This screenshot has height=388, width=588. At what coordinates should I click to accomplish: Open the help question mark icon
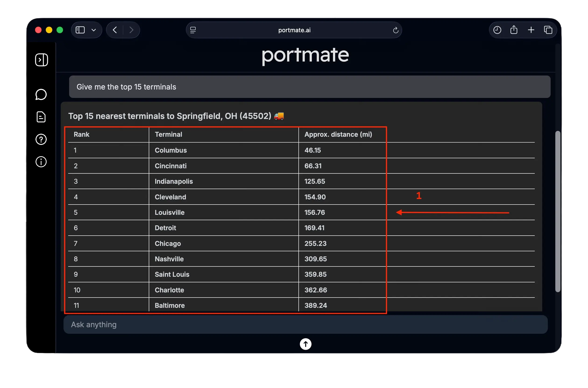(41, 139)
